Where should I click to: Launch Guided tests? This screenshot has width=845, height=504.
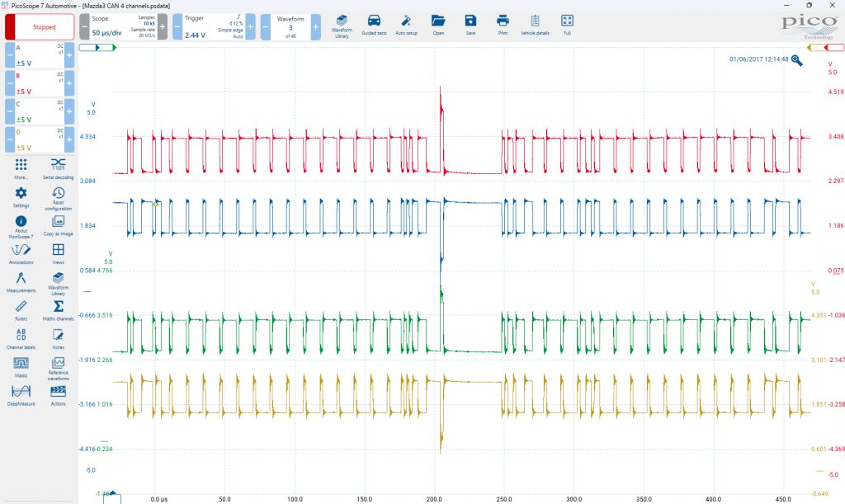pos(374,26)
